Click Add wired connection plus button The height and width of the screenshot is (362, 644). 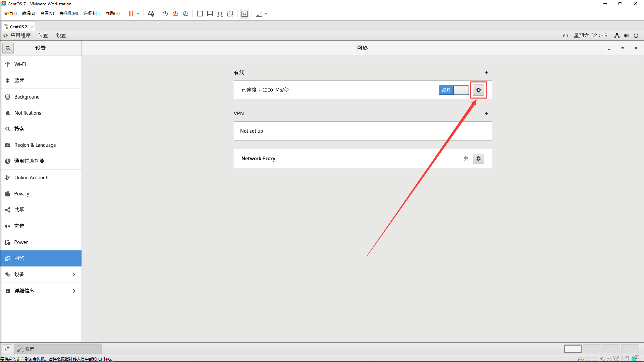tap(486, 72)
